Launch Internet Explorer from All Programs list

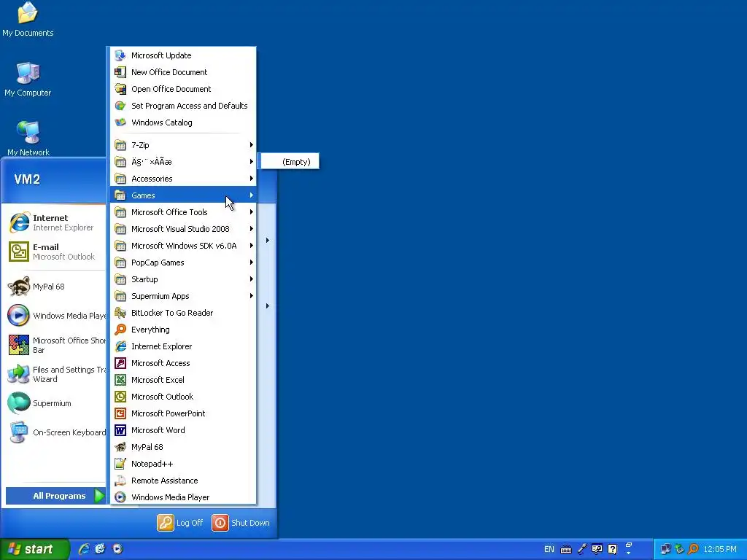point(183,346)
